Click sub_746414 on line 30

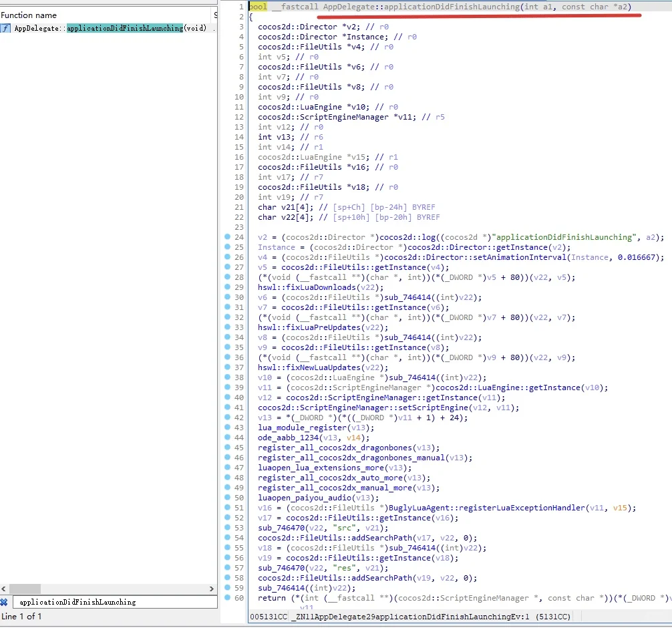coord(407,297)
